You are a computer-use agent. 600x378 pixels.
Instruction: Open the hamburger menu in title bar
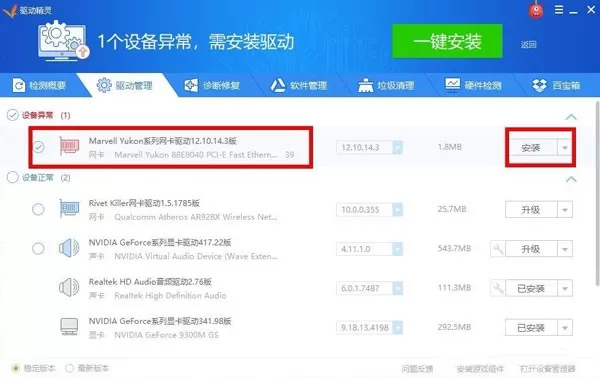559,10
